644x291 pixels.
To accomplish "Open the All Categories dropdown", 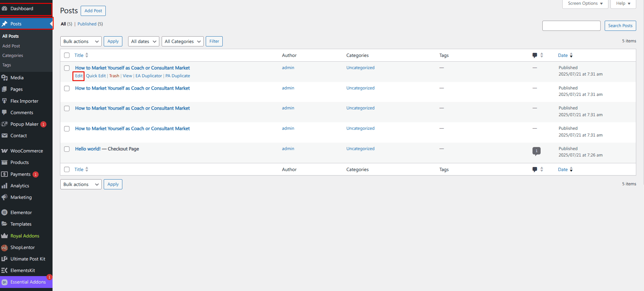I will [183, 41].
